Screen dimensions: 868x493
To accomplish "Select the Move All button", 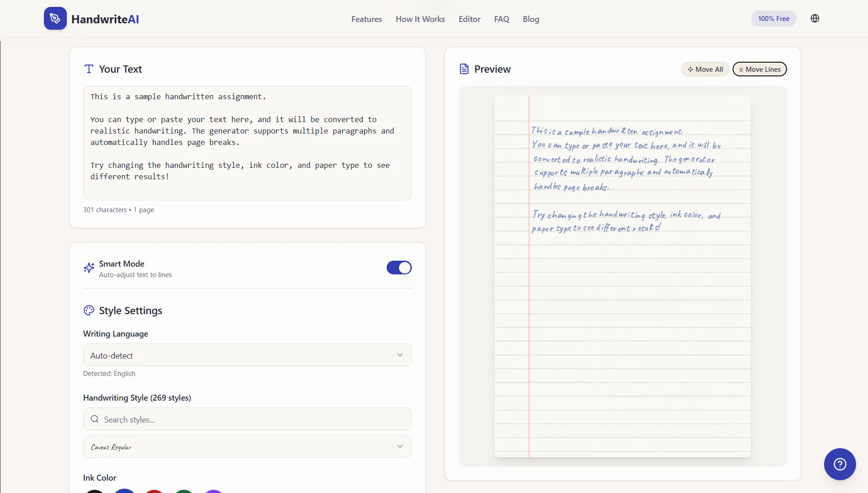I will click(x=705, y=69).
